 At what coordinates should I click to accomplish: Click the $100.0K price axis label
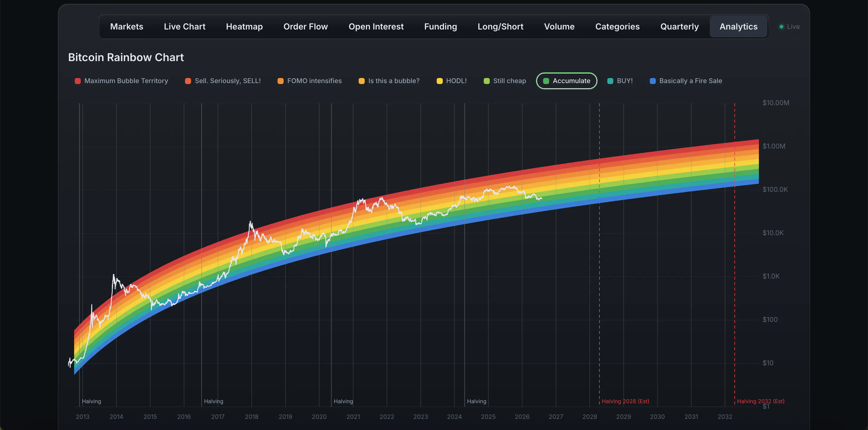point(775,190)
